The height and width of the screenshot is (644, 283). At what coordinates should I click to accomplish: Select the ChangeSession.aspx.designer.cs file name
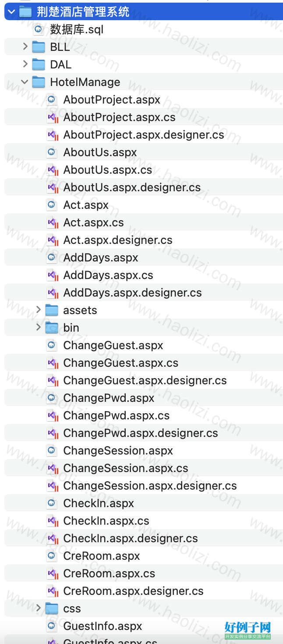(x=150, y=486)
